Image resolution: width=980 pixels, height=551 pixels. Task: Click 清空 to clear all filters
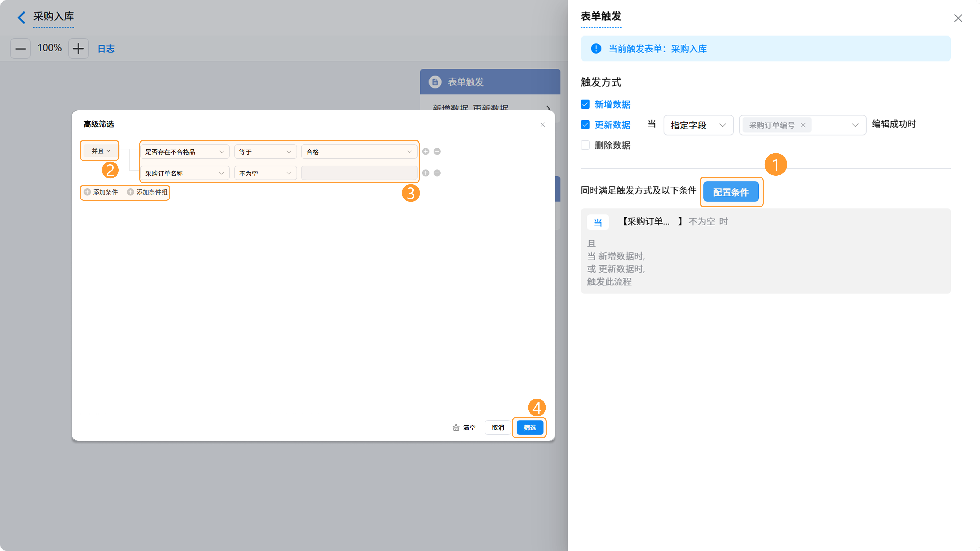click(x=464, y=428)
